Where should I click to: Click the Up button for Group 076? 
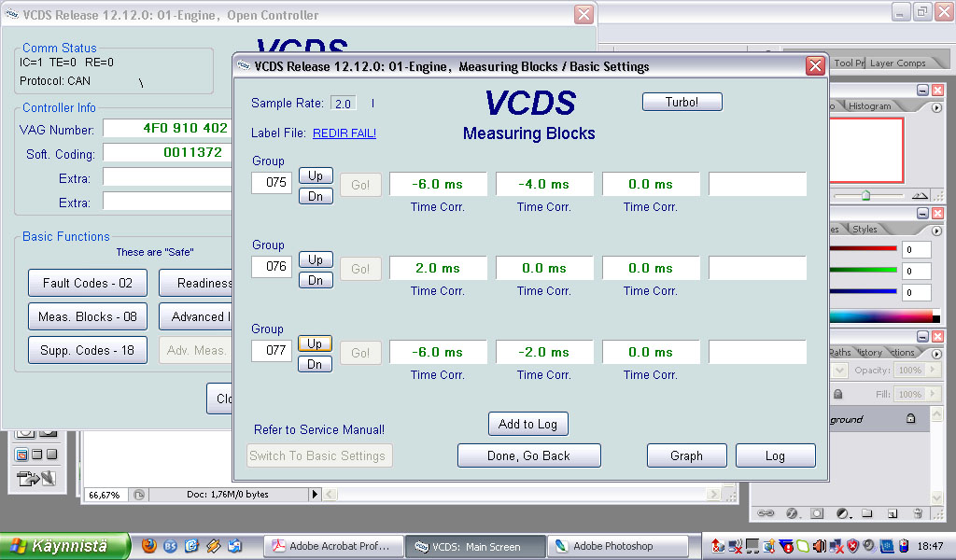pos(315,259)
